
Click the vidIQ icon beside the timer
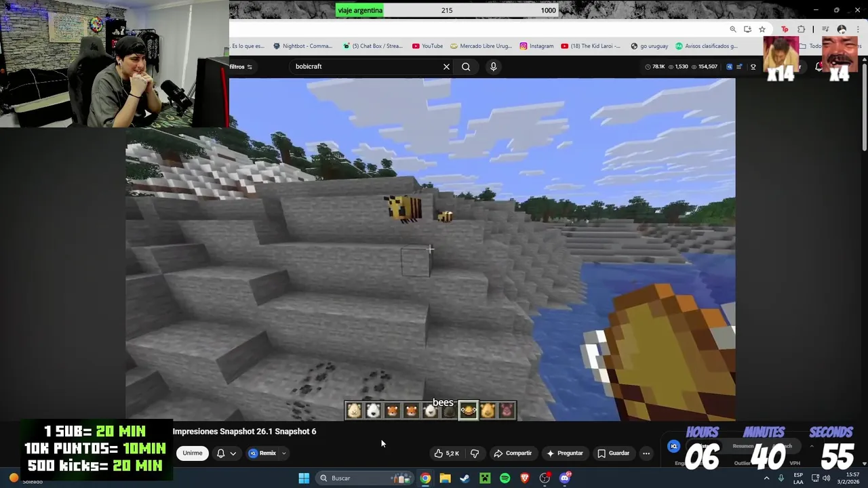click(674, 446)
